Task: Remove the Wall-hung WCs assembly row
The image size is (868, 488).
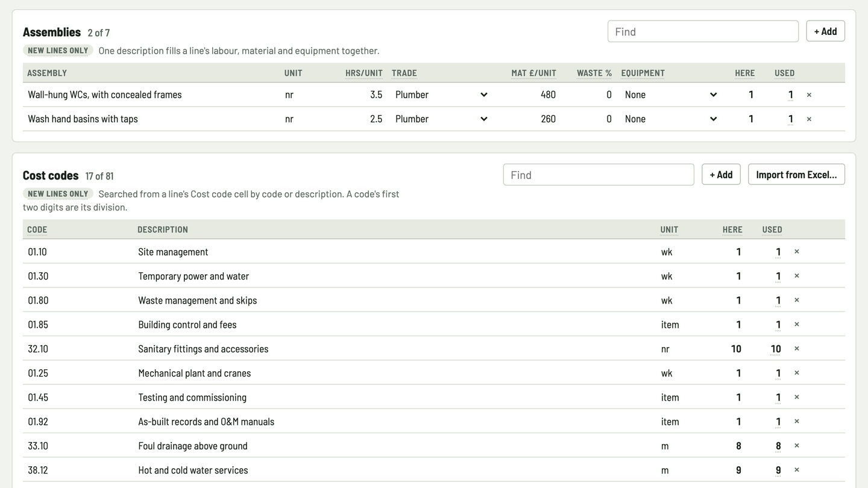Action: [x=809, y=95]
